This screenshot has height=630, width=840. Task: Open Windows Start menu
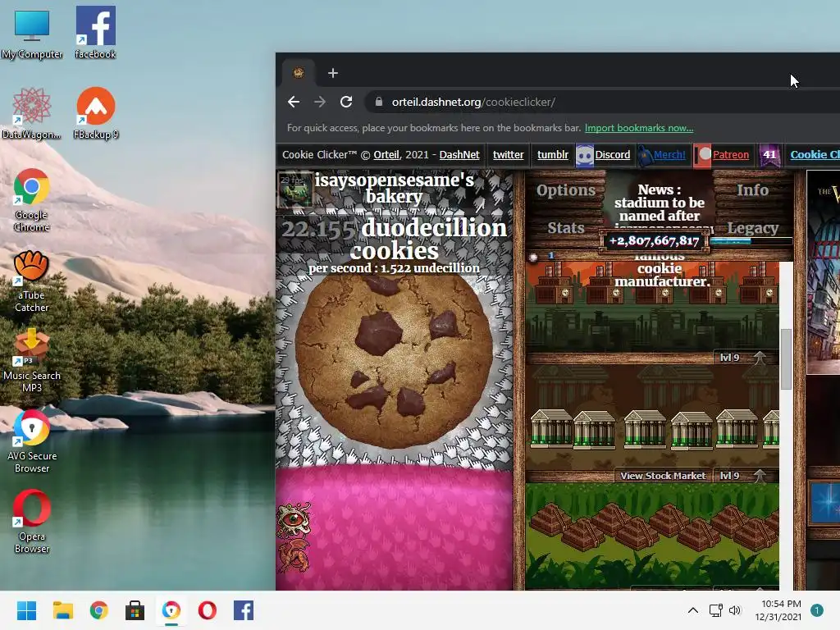pos(26,610)
